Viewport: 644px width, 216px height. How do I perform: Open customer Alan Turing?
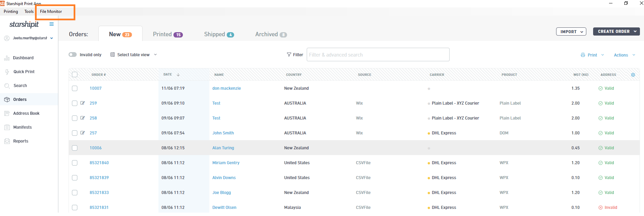[223, 148]
